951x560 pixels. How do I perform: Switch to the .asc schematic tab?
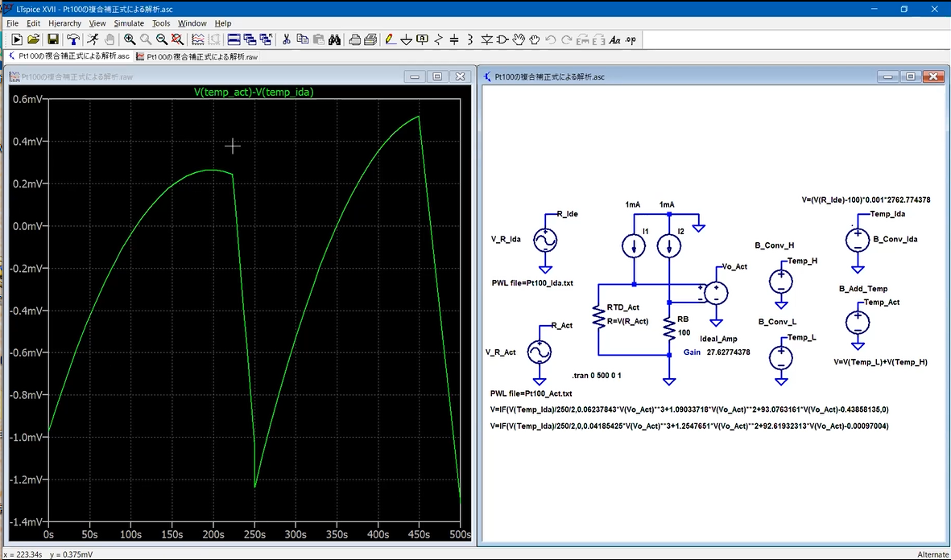pyautogui.click(x=68, y=56)
